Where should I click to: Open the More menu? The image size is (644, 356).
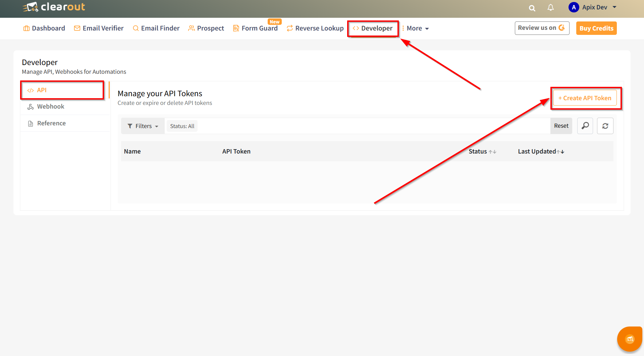point(415,28)
